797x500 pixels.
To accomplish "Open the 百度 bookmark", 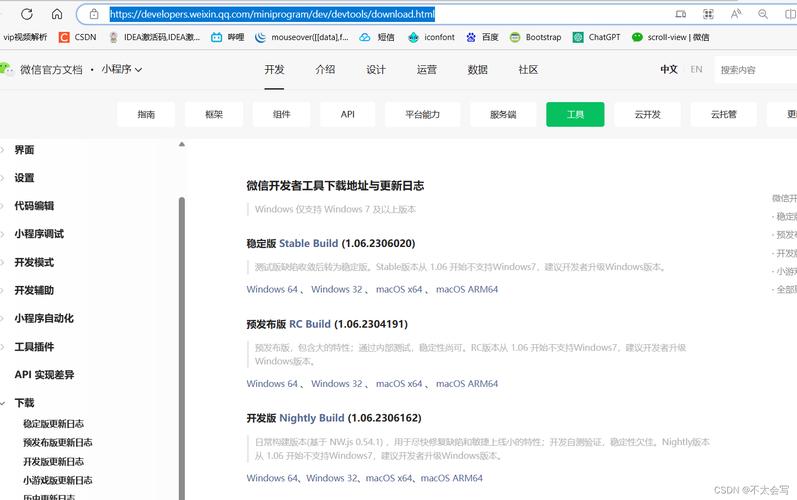I will coord(482,37).
